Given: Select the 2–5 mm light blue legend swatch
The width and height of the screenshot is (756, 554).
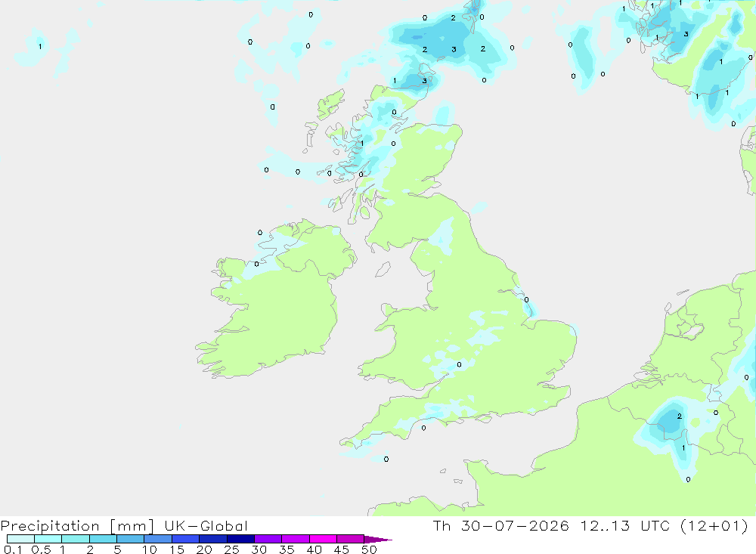Looking at the screenshot, I should click(x=103, y=539).
